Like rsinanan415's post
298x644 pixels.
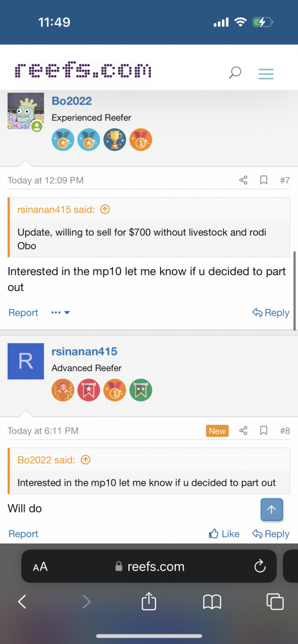224,533
